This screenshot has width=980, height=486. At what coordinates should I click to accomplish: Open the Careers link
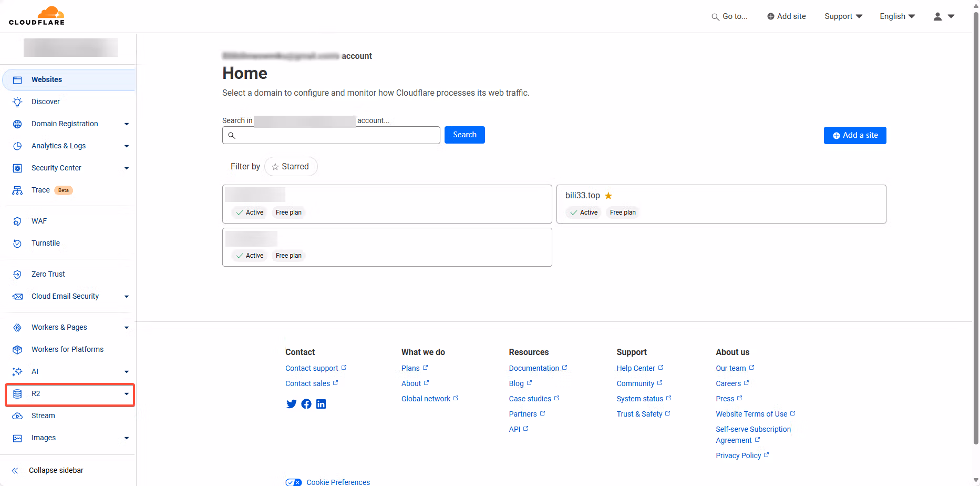click(x=732, y=383)
